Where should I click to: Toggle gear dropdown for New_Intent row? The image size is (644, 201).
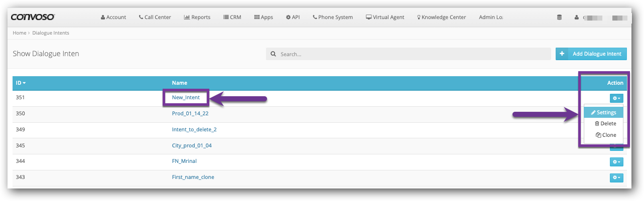click(616, 98)
